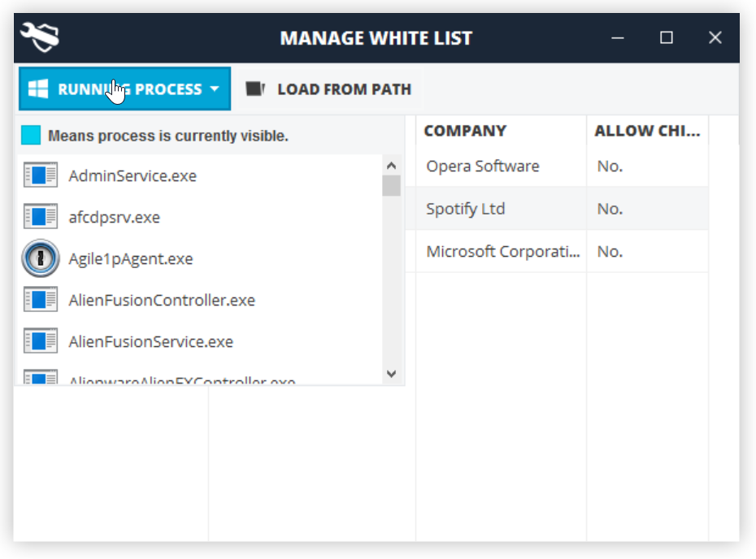This screenshot has height=559, width=756.
Task: Select the Opera Software row
Action: (x=482, y=167)
